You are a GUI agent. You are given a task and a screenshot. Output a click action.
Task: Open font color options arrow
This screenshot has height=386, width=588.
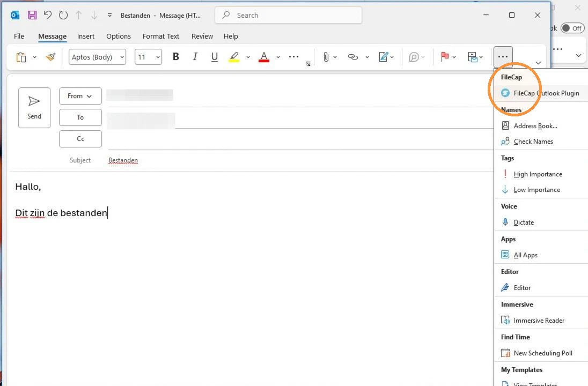(x=278, y=57)
